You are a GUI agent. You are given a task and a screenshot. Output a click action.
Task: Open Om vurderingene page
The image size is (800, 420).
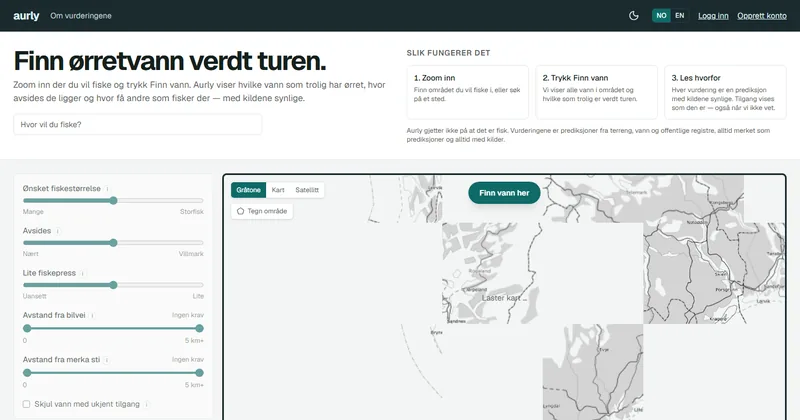coord(81,16)
